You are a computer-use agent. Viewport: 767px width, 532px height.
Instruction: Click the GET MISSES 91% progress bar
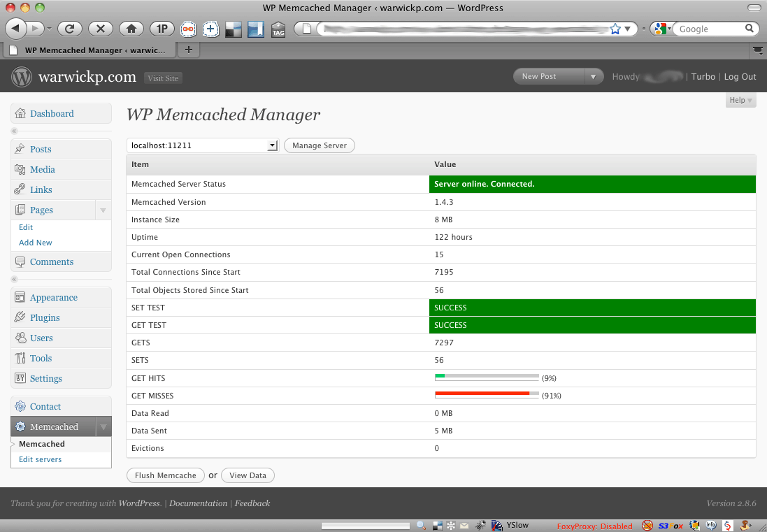487,394
